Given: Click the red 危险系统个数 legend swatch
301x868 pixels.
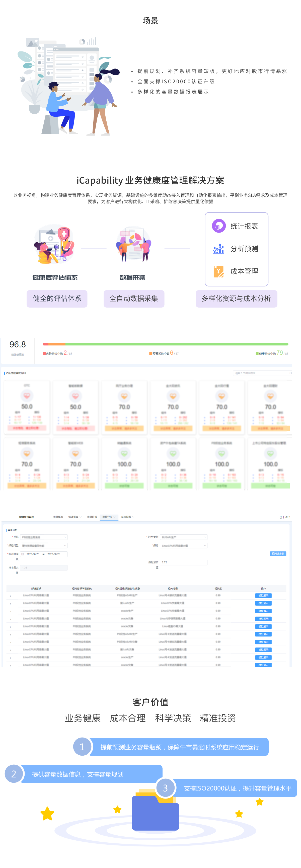Looking at the screenshot, I should click(x=44, y=353).
